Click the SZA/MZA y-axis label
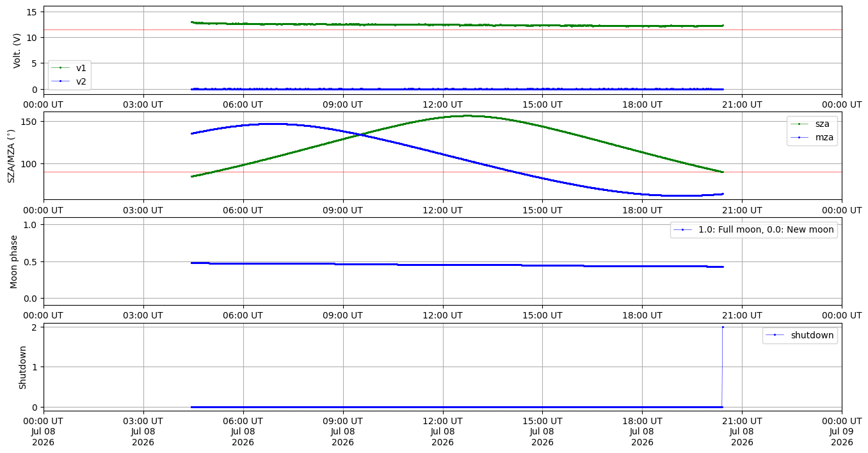This screenshot has width=868, height=453. click(11, 156)
